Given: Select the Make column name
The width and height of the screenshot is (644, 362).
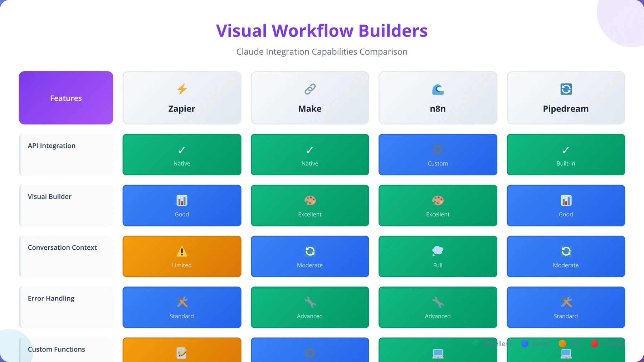Looking at the screenshot, I should point(310,109).
